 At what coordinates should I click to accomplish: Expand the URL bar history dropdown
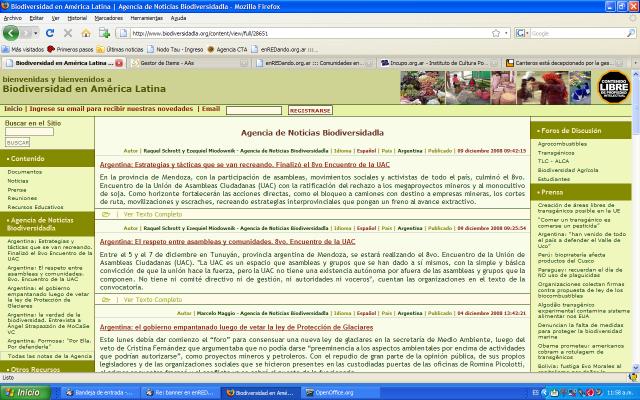pos(506,33)
